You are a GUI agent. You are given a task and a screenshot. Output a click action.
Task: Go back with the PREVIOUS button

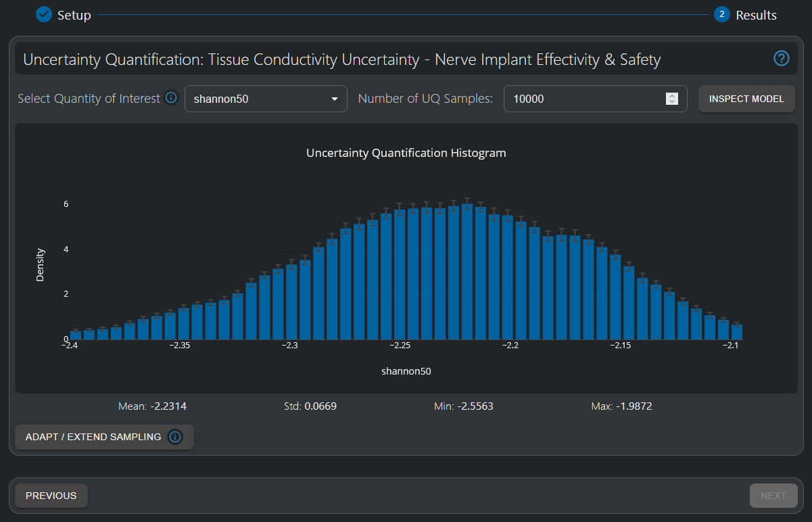tap(51, 496)
